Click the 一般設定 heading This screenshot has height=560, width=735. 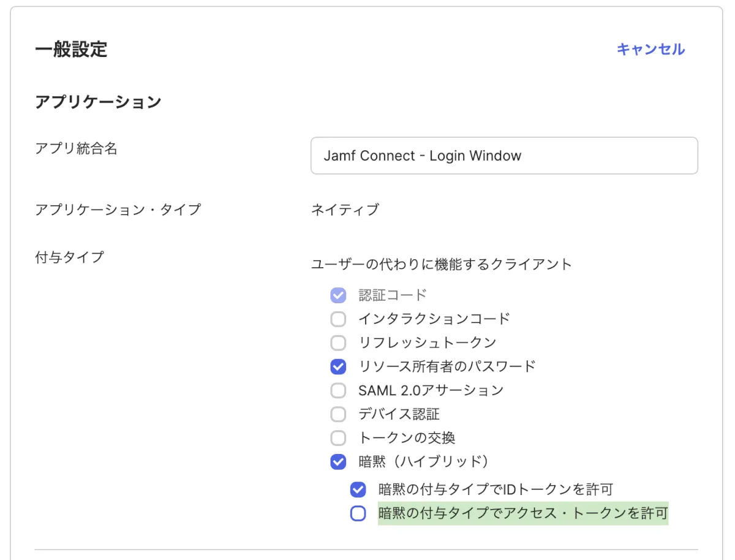tap(71, 49)
